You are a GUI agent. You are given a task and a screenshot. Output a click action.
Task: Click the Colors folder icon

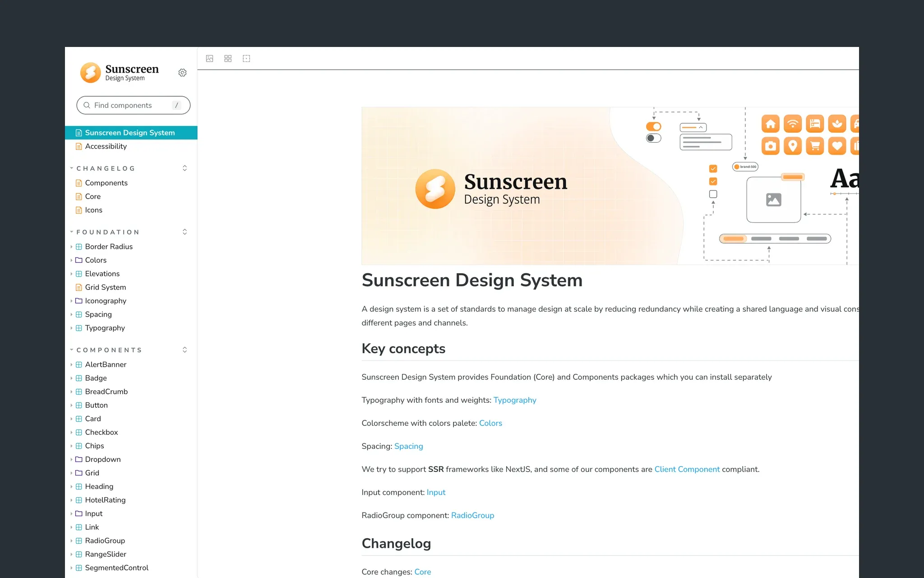click(x=79, y=260)
